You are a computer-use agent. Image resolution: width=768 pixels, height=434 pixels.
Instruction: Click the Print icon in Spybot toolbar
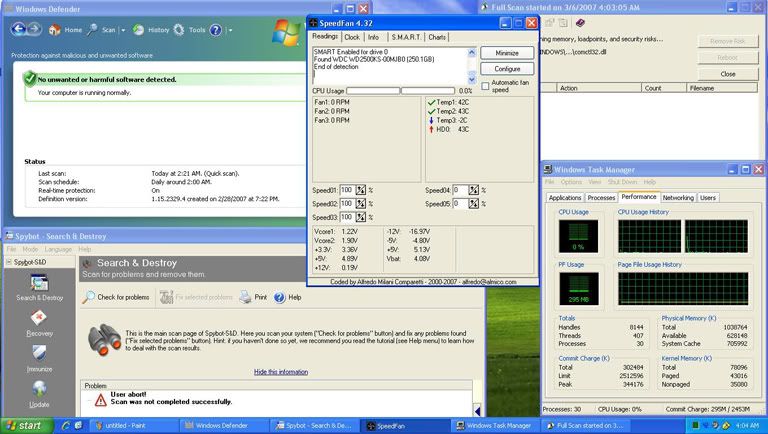click(x=246, y=297)
